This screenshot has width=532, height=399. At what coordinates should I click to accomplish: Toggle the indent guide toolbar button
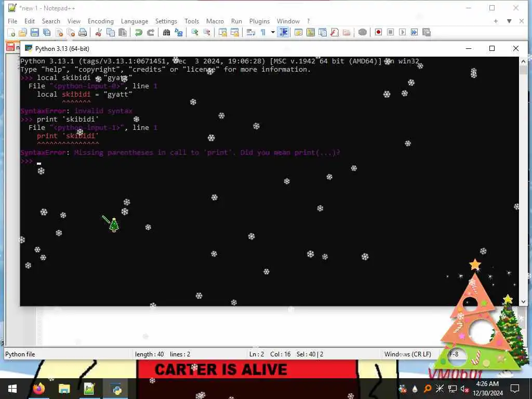[x=283, y=33]
